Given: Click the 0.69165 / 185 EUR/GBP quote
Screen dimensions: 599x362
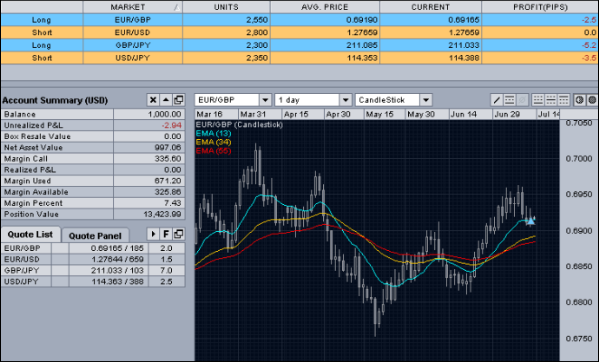Looking at the screenshot, I should coord(117,248).
